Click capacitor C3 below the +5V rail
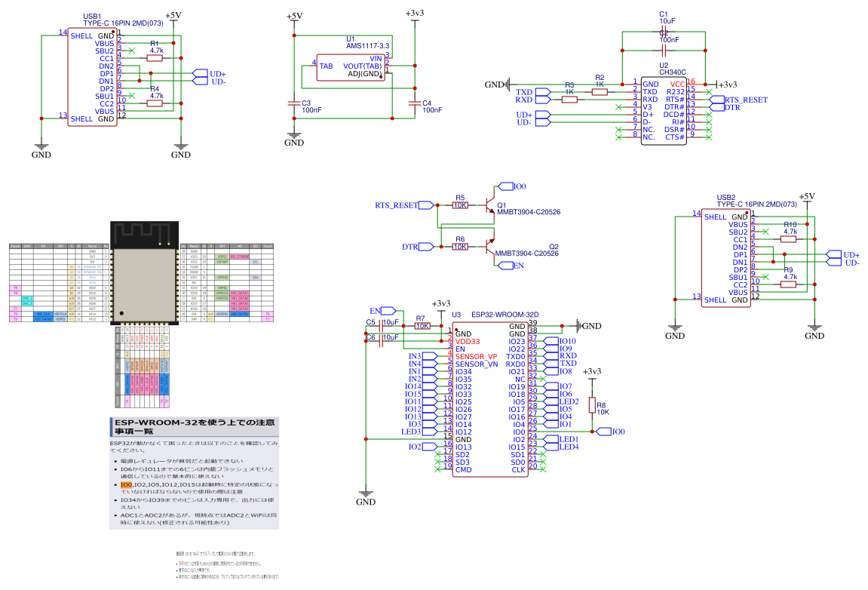Screen dimensions: 868x590 click(294, 103)
